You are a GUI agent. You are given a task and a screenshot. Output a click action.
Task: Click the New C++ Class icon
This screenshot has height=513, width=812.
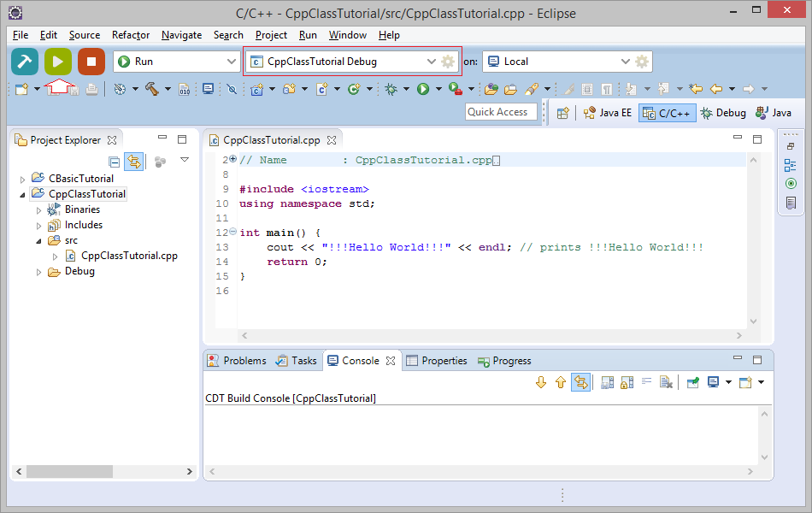coord(354,89)
